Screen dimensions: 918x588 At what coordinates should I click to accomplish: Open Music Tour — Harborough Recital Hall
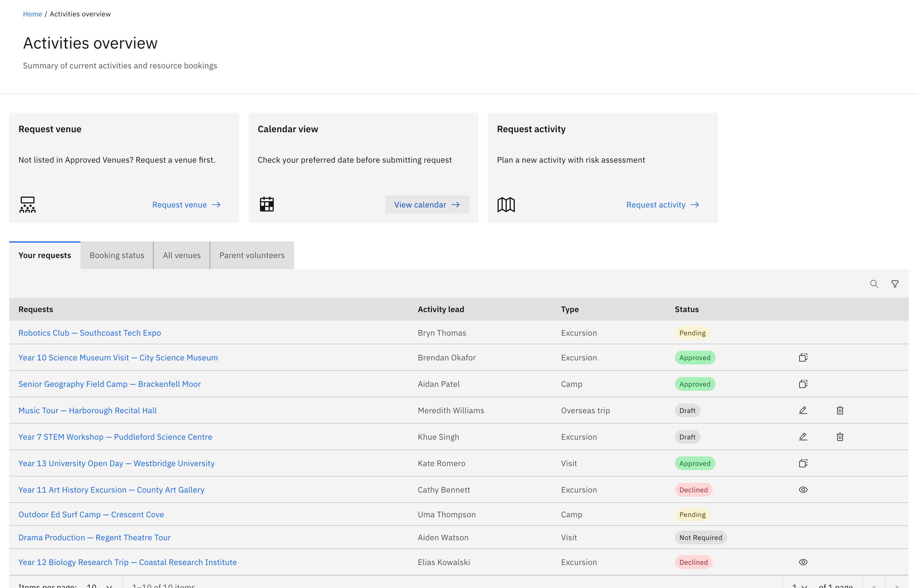coord(87,410)
